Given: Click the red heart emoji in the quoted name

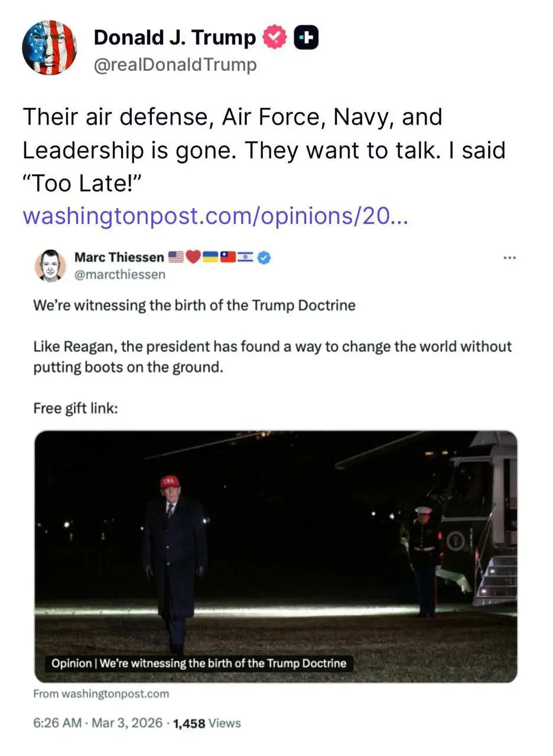Looking at the screenshot, I should tap(193, 257).
